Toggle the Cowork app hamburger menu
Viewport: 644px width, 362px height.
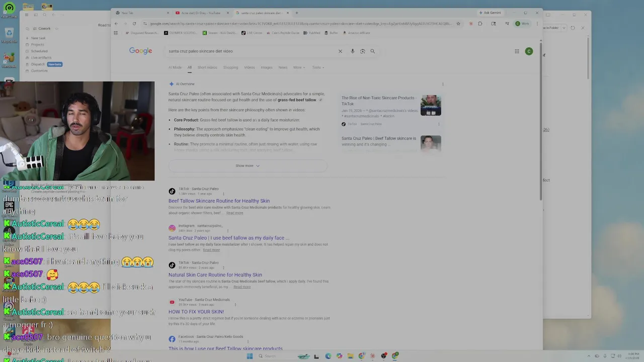pyautogui.click(x=26, y=15)
